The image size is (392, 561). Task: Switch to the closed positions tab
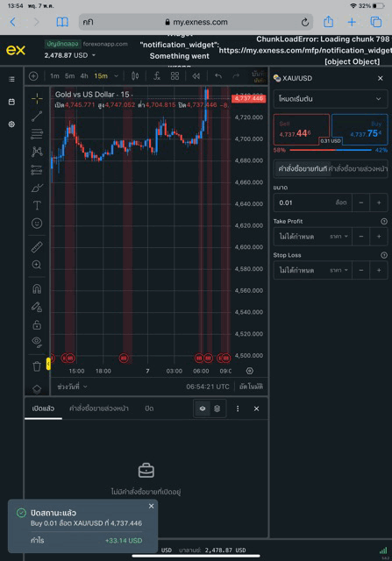tap(149, 408)
